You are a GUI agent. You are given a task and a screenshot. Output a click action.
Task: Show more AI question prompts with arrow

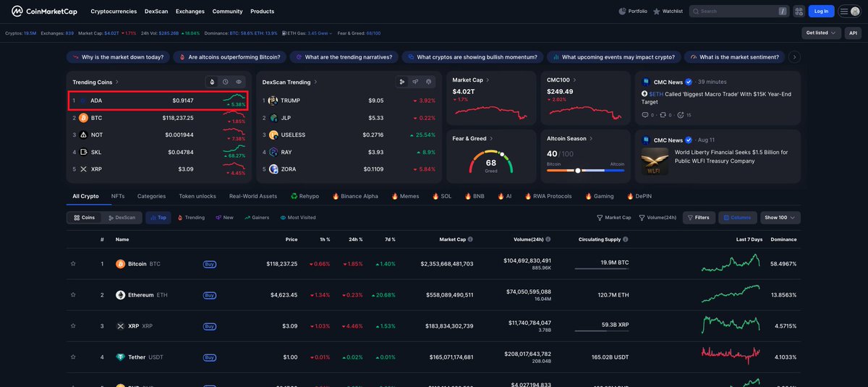[x=795, y=57]
